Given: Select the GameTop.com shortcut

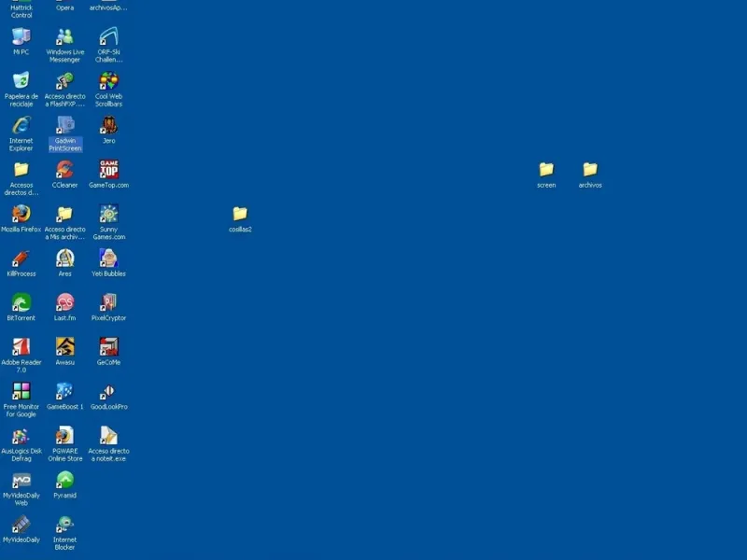Looking at the screenshot, I should click(108, 170).
